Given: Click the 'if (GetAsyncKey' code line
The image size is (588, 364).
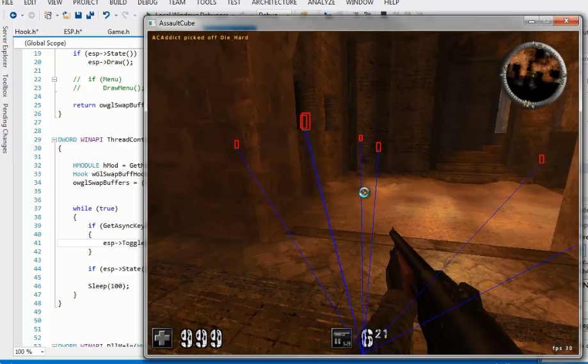Looking at the screenshot, I should pyautogui.click(x=116, y=226).
